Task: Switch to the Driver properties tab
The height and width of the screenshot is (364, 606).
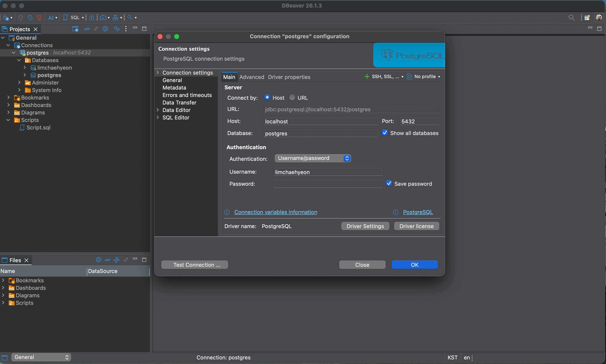Action: (x=289, y=77)
